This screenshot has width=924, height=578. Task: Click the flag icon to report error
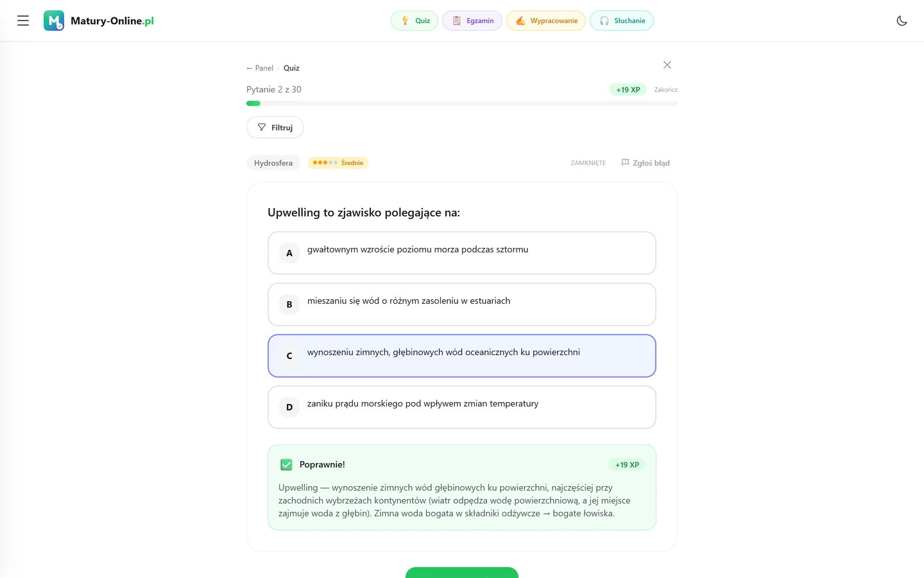(625, 162)
